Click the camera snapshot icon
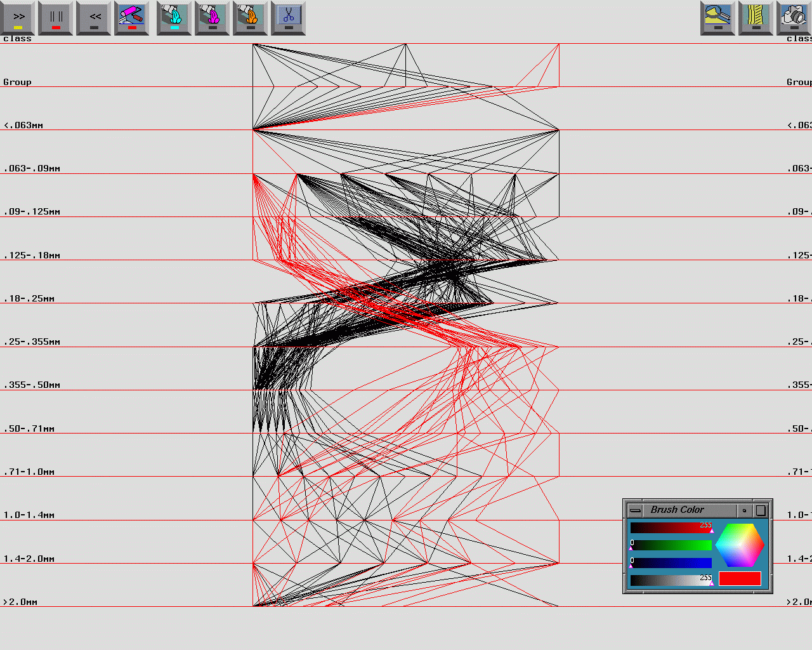This screenshot has width=812, height=650. [x=794, y=17]
